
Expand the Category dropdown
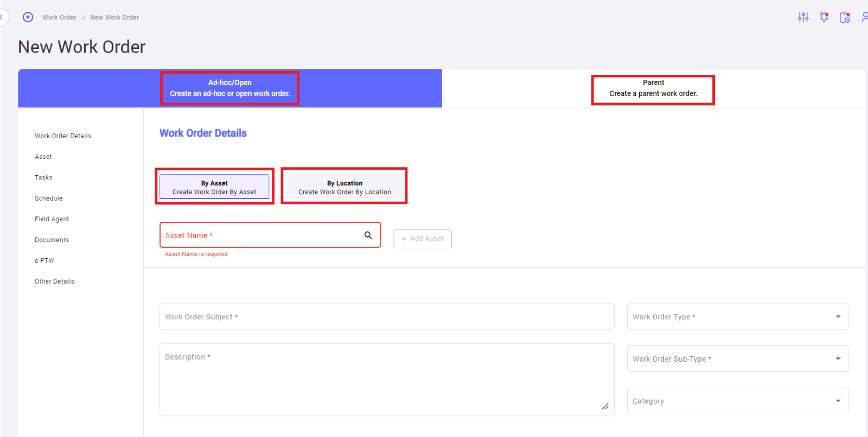[x=738, y=401]
